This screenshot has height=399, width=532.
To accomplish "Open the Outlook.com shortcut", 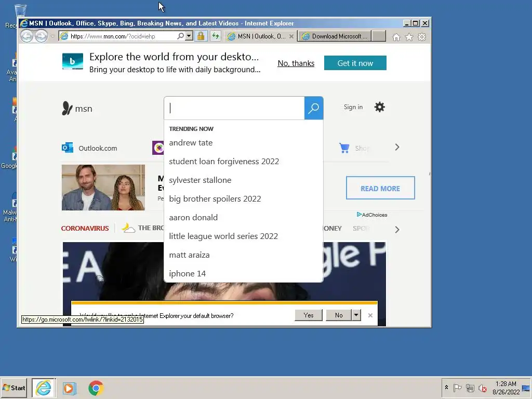I will pyautogui.click(x=89, y=148).
